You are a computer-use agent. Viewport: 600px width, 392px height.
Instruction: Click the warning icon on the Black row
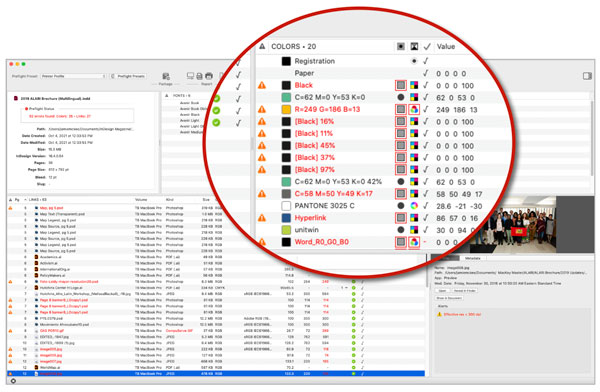262,85
